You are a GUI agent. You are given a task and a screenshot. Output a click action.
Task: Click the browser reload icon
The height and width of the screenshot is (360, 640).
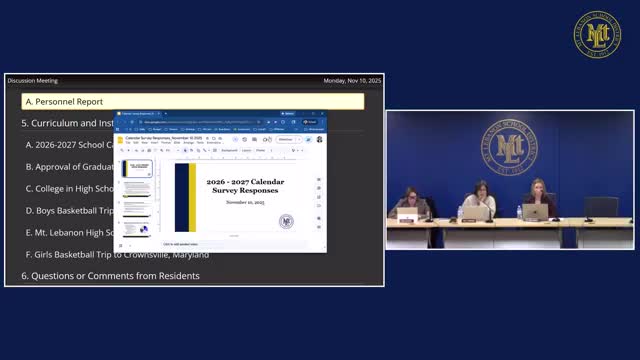(132, 122)
